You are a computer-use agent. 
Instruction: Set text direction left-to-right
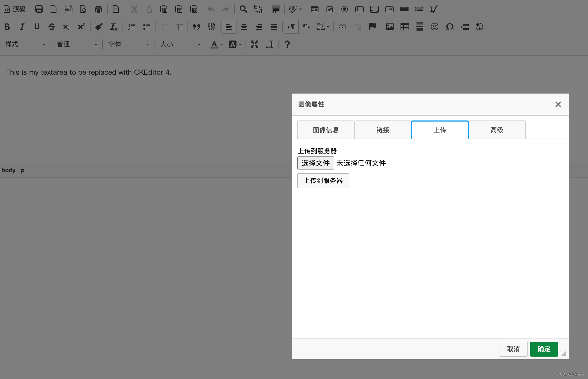(291, 27)
